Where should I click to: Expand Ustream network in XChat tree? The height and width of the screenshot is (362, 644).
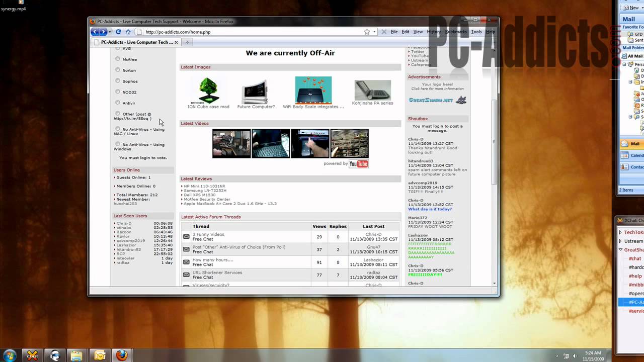[x=620, y=241]
